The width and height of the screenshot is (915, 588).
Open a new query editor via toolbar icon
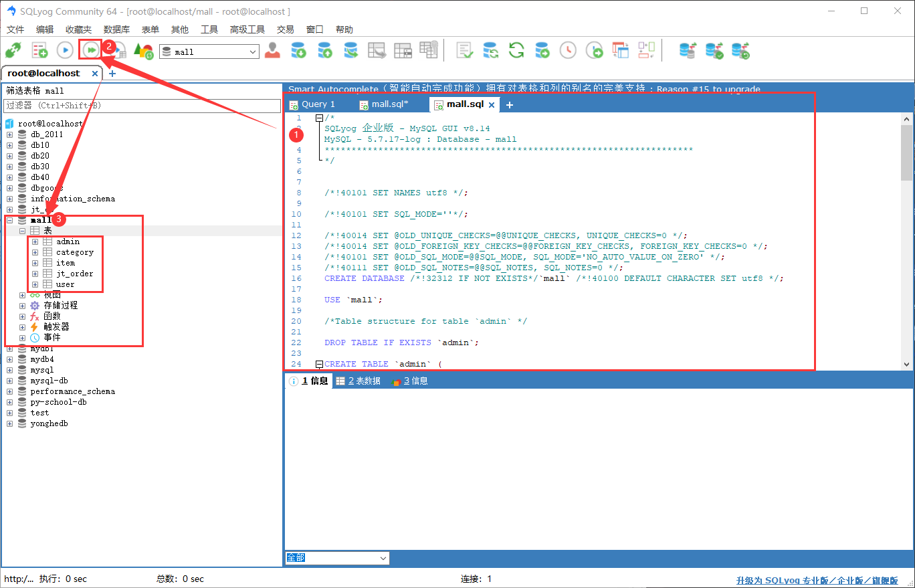tap(39, 50)
